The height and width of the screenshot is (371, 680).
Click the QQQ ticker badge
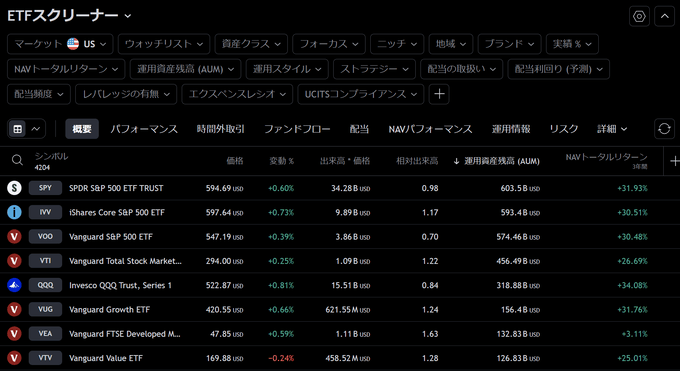coord(46,285)
